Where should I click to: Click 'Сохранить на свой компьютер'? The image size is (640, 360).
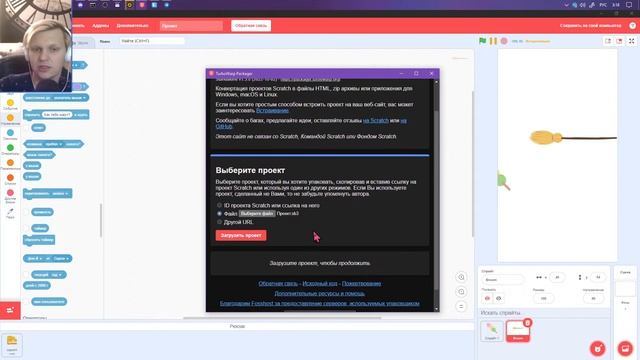[591, 25]
